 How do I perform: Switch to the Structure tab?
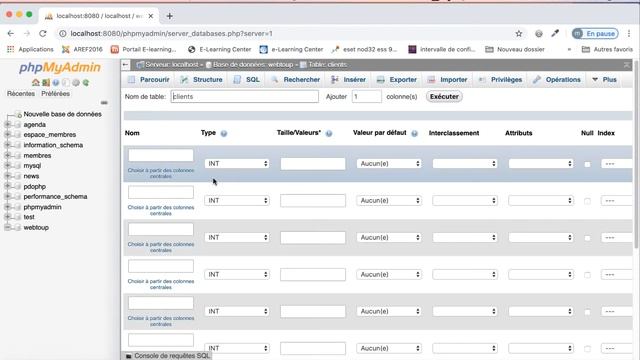click(x=202, y=80)
